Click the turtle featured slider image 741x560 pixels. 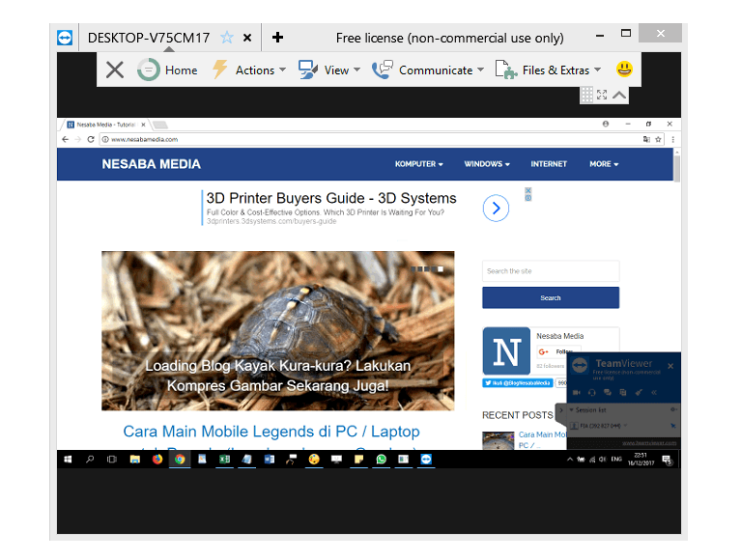click(x=278, y=330)
